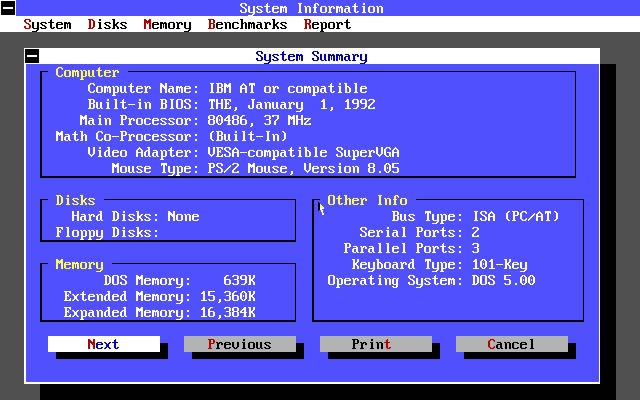This screenshot has width=640, height=400.
Task: Click 'PS/2 Mouse, Version 8.05' text
Action: 304,168
